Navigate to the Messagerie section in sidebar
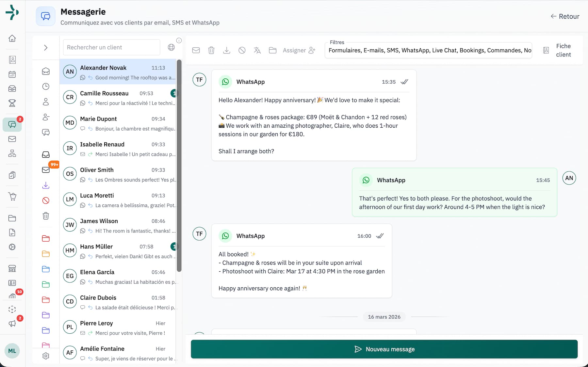The width and height of the screenshot is (588, 367). [12, 124]
